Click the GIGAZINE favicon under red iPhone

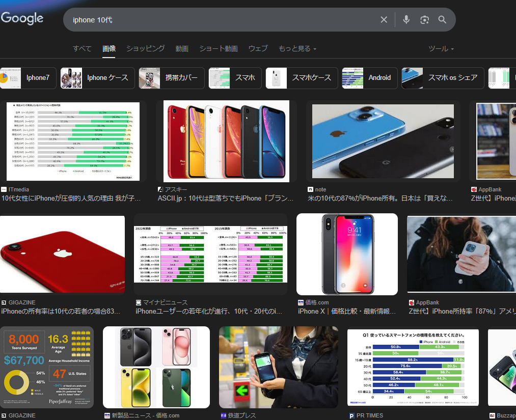coord(4,302)
